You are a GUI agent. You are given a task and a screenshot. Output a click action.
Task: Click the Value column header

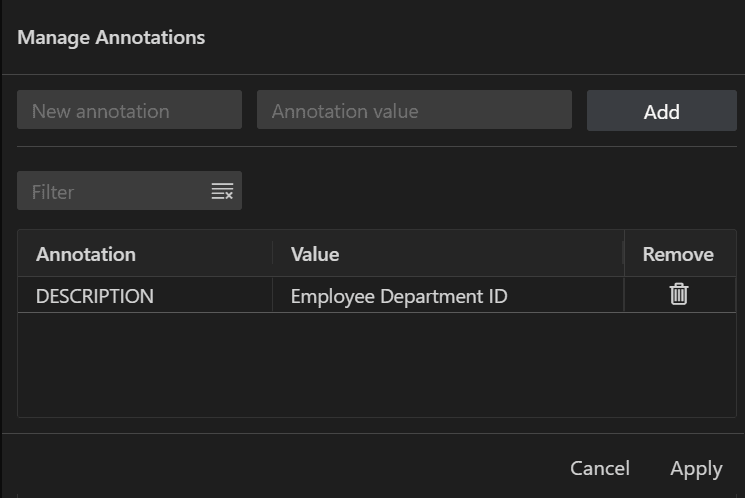pyautogui.click(x=315, y=254)
